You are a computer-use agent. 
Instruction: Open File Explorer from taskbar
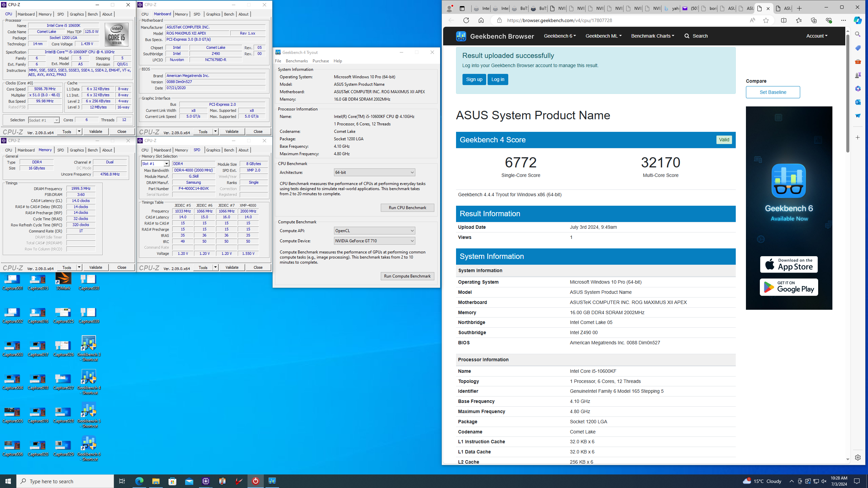click(156, 481)
